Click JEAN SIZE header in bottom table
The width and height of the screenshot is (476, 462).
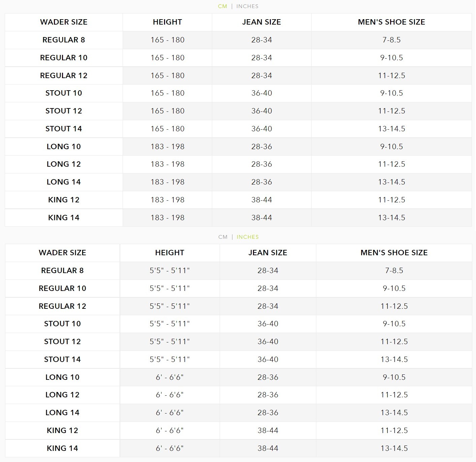pos(268,253)
